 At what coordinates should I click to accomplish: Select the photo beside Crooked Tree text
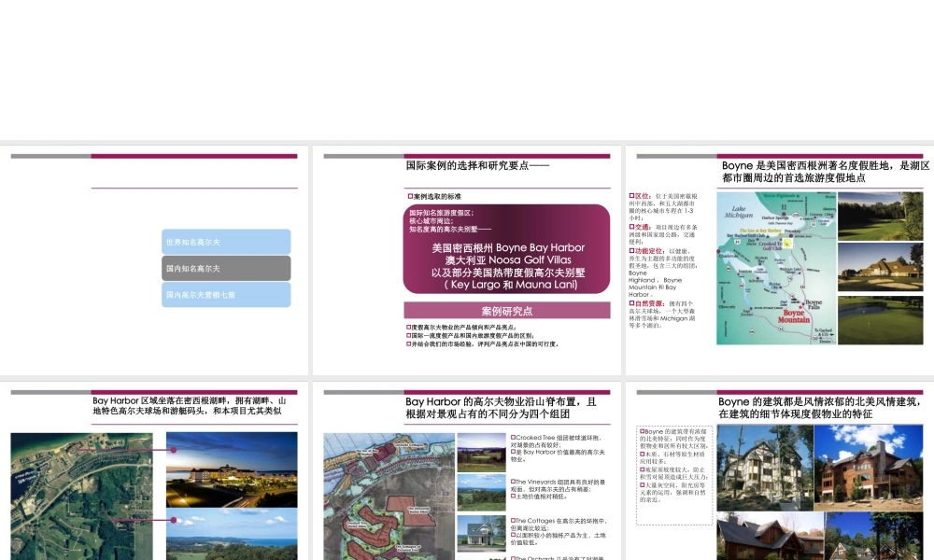(481, 453)
